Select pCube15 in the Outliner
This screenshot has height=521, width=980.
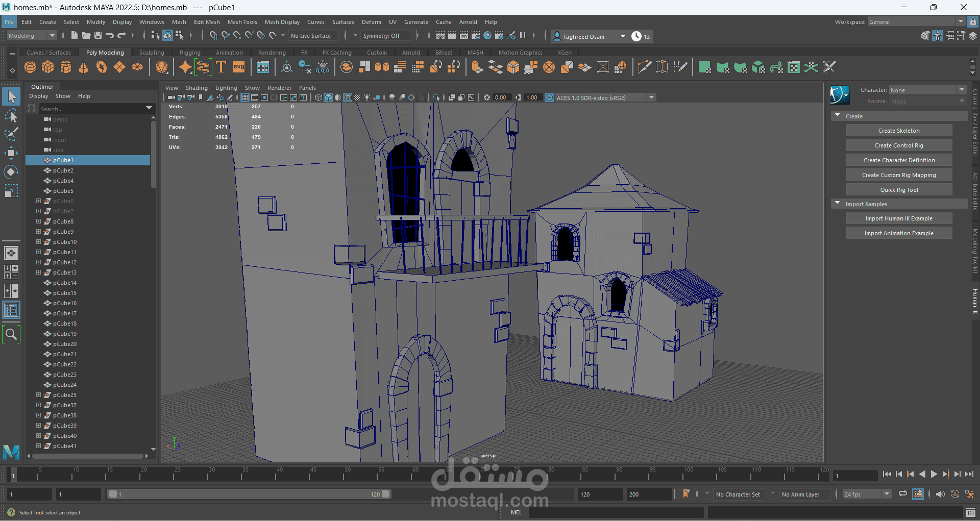(65, 293)
